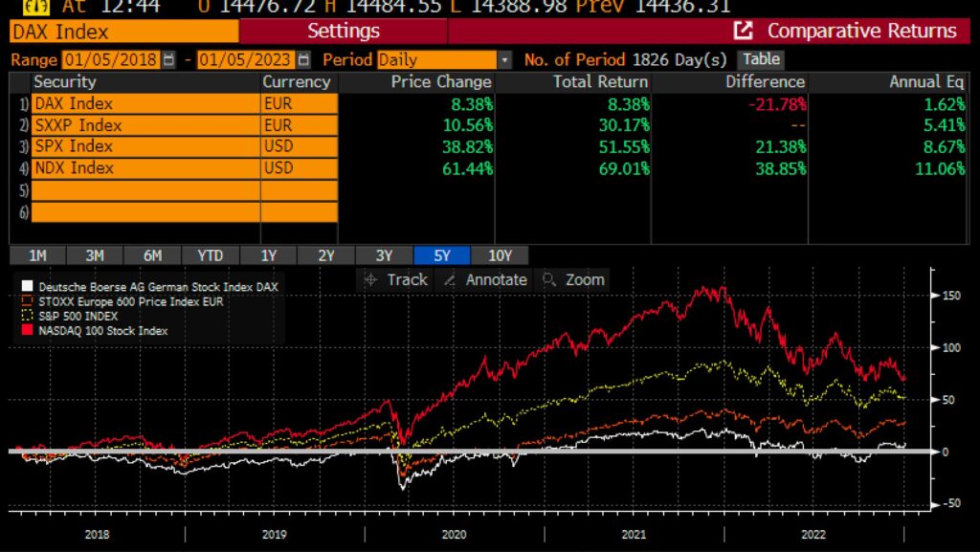Image resolution: width=980 pixels, height=552 pixels.
Task: Click the NASDAQ 100 Stock Index legend label
Action: click(103, 331)
